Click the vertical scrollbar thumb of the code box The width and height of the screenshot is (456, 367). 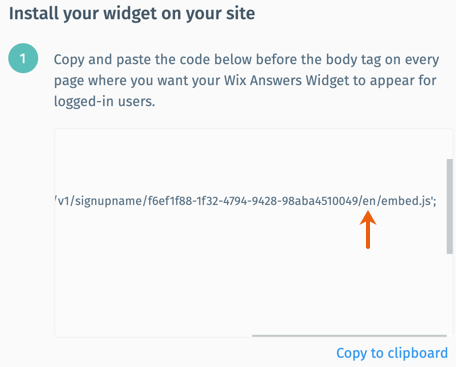click(x=449, y=206)
